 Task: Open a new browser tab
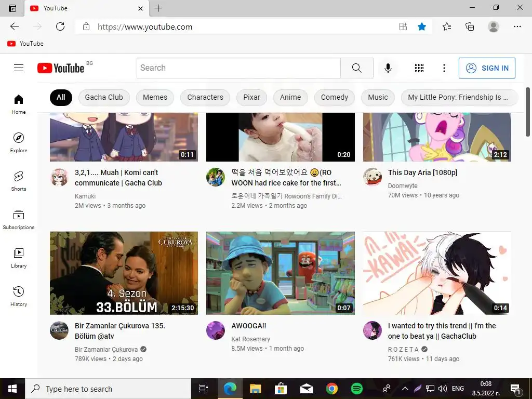coord(158,8)
